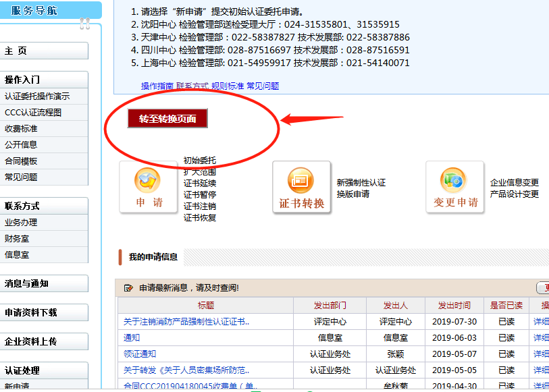The image size is (549, 392).
Task: Expand the 联系方式 sidebar section
Action: 44,206
